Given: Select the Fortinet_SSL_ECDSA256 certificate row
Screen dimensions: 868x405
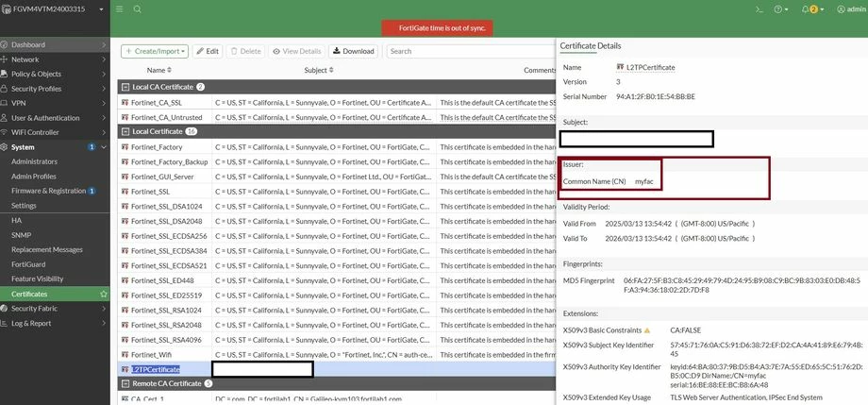Looking at the screenshot, I should click(x=337, y=236).
